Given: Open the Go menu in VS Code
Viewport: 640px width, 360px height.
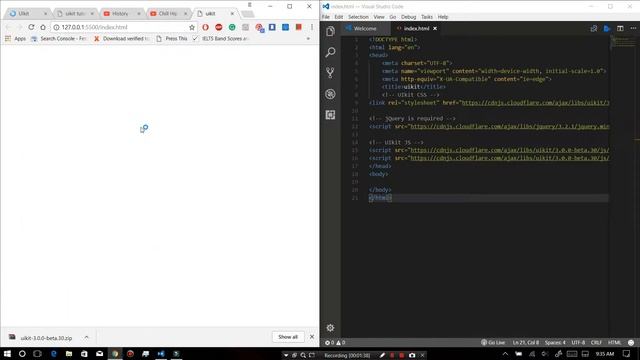Looking at the screenshot, I should pyautogui.click(x=393, y=17).
